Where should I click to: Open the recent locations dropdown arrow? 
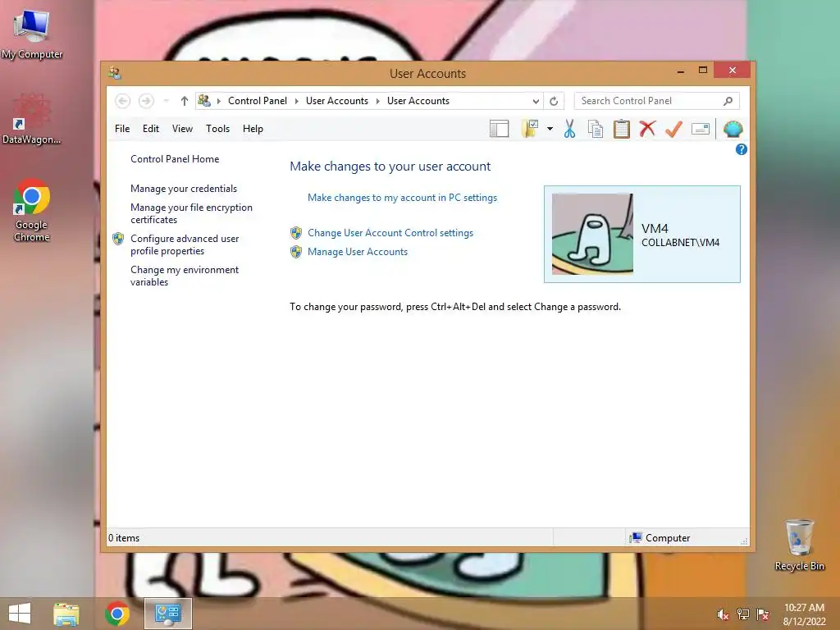coord(166,101)
